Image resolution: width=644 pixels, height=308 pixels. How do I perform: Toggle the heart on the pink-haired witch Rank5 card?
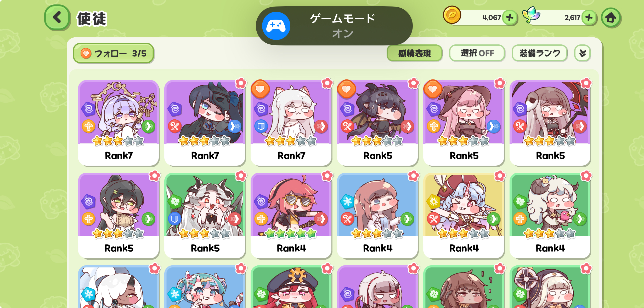click(433, 89)
